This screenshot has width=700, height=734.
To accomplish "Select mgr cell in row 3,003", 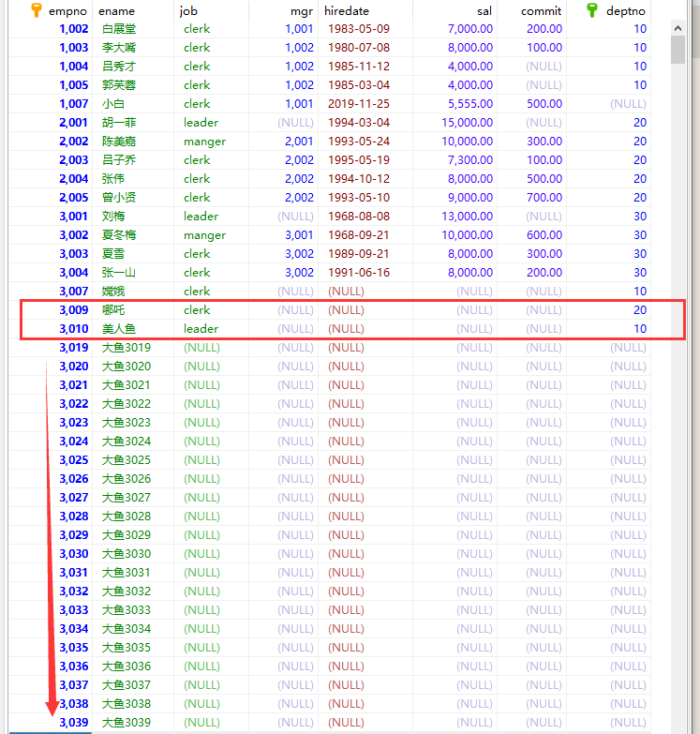I will coord(283,254).
